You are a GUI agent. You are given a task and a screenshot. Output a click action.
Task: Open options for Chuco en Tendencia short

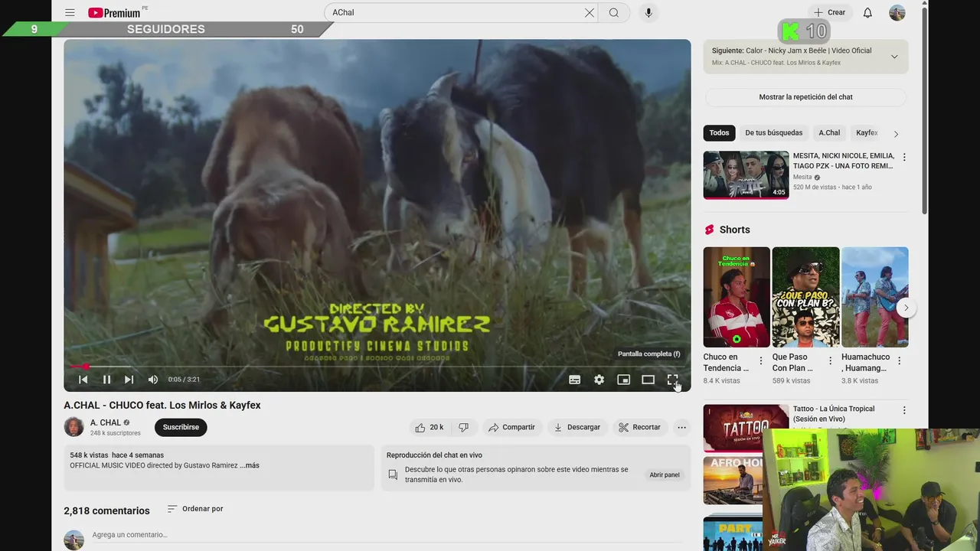coord(761,360)
